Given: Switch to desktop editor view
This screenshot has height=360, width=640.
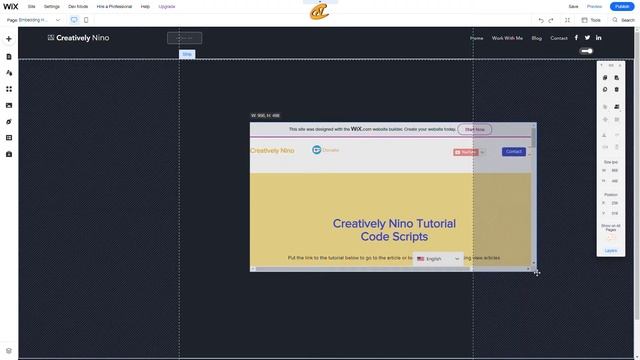Looking at the screenshot, I should (x=74, y=20).
